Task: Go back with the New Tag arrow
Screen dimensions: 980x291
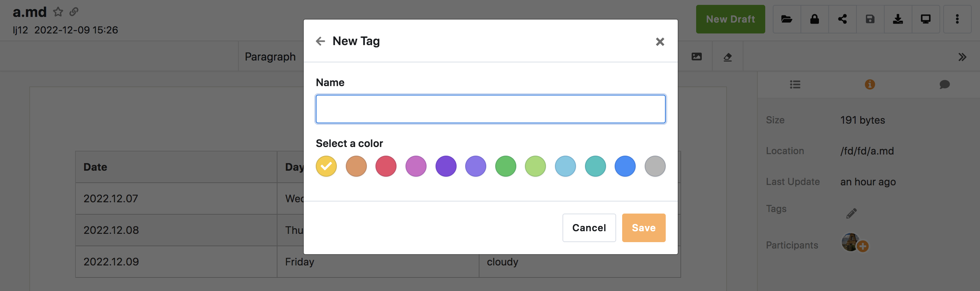Action: tap(320, 41)
